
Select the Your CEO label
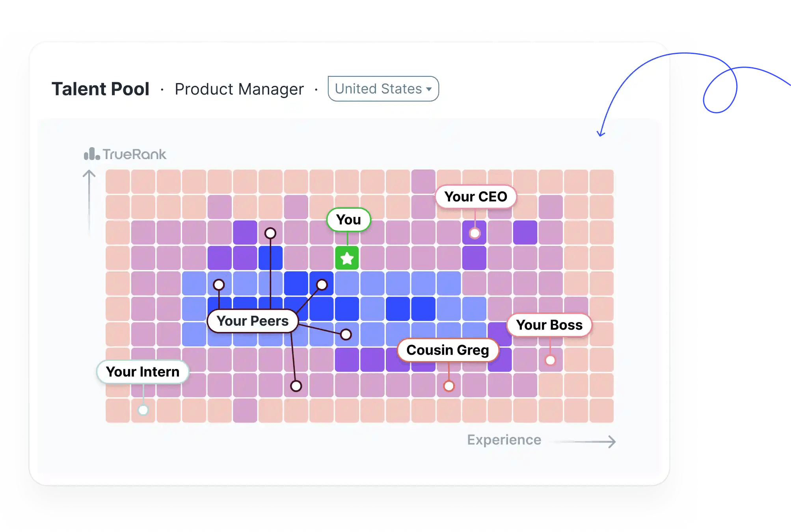pyautogui.click(x=476, y=196)
